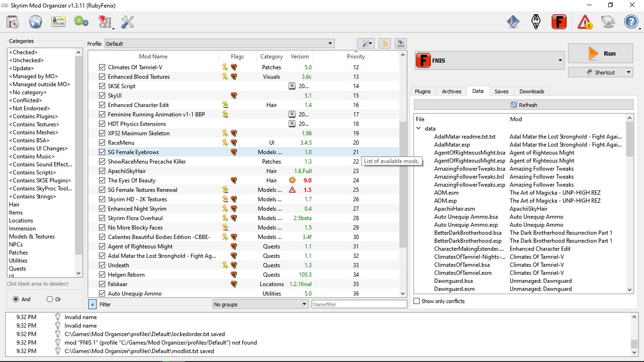Click the Refresh button in Data tab
Viewport: 644px width, 362px height.
pyautogui.click(x=524, y=105)
